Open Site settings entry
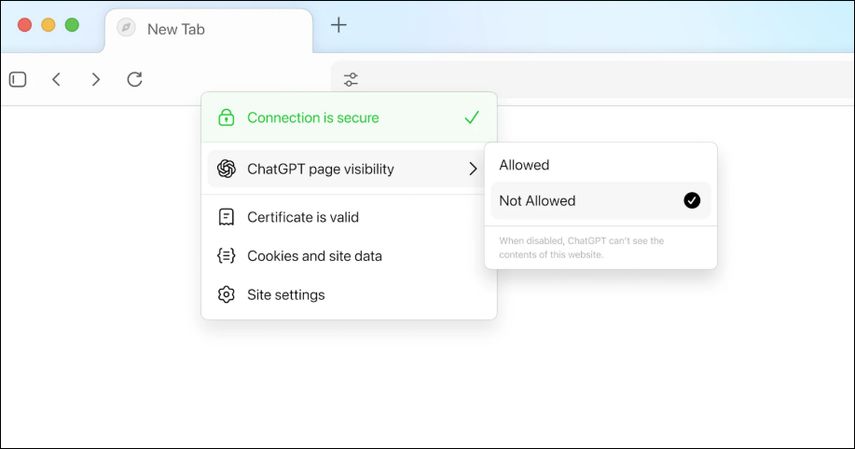This screenshot has height=449, width=855. pos(348,295)
